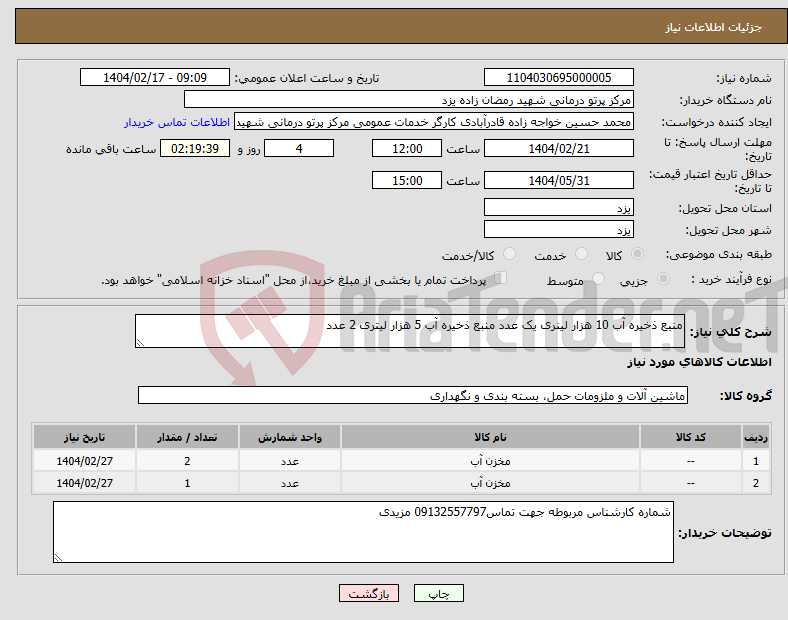This screenshot has width=788, height=620.
Task: Click the date 1404/02/27 in row 2
Action: pos(84,483)
